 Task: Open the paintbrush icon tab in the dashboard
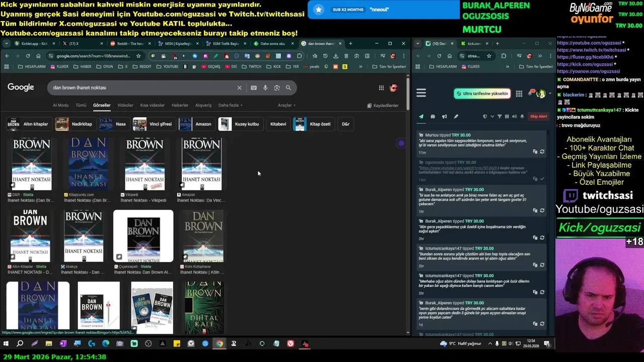coord(456,116)
